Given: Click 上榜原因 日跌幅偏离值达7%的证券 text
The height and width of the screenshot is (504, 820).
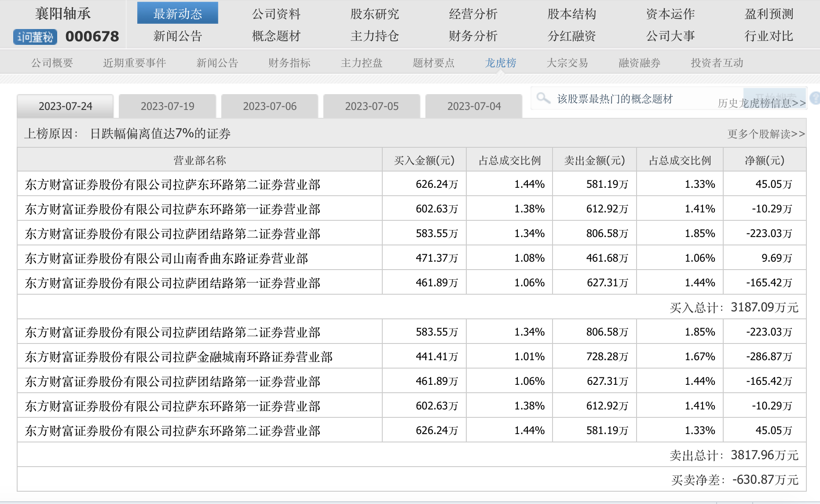Looking at the screenshot, I should (128, 133).
